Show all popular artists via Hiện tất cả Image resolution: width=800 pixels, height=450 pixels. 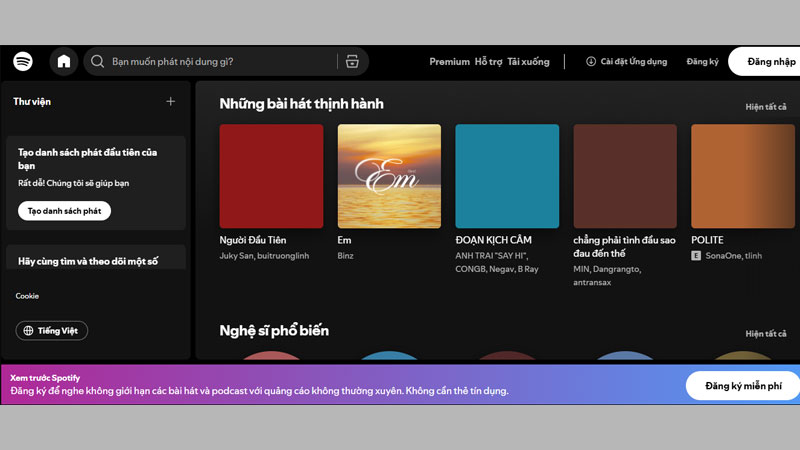coord(766,333)
